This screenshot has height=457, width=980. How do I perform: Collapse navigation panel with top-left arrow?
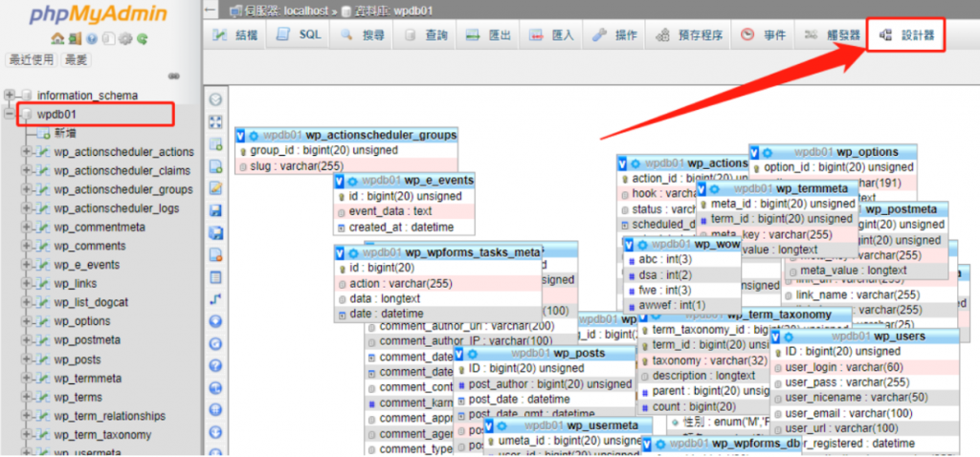click(212, 11)
